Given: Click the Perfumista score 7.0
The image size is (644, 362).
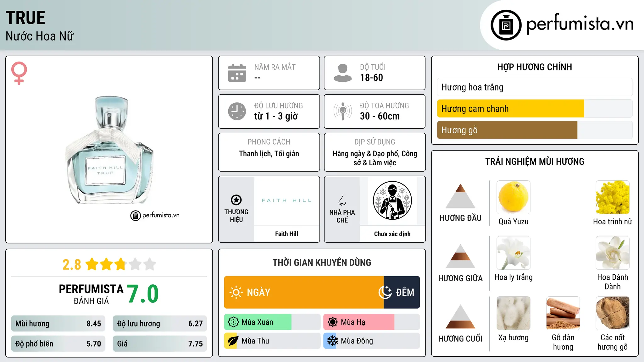Looking at the screenshot, I should (x=143, y=294).
